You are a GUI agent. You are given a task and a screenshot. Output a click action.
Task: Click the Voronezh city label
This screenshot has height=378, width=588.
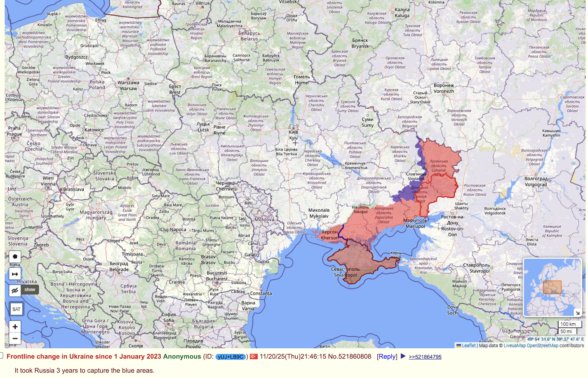[444, 88]
